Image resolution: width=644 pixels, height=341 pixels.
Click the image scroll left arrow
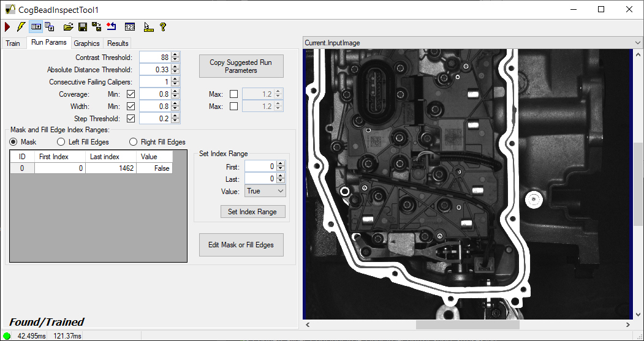[307, 324]
